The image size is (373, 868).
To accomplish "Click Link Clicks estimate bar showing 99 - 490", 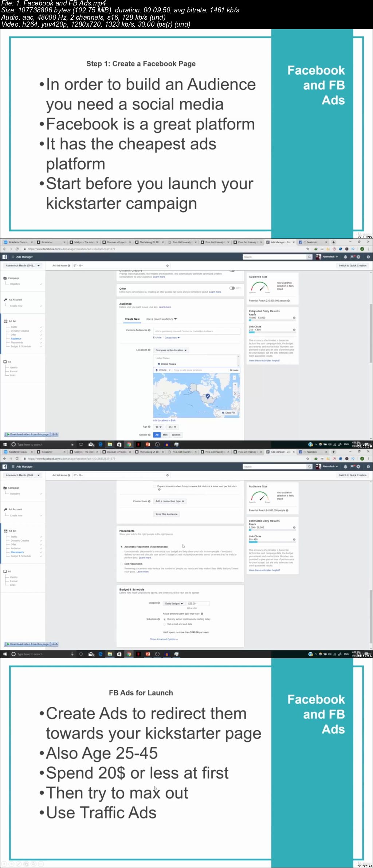I will [272, 542].
